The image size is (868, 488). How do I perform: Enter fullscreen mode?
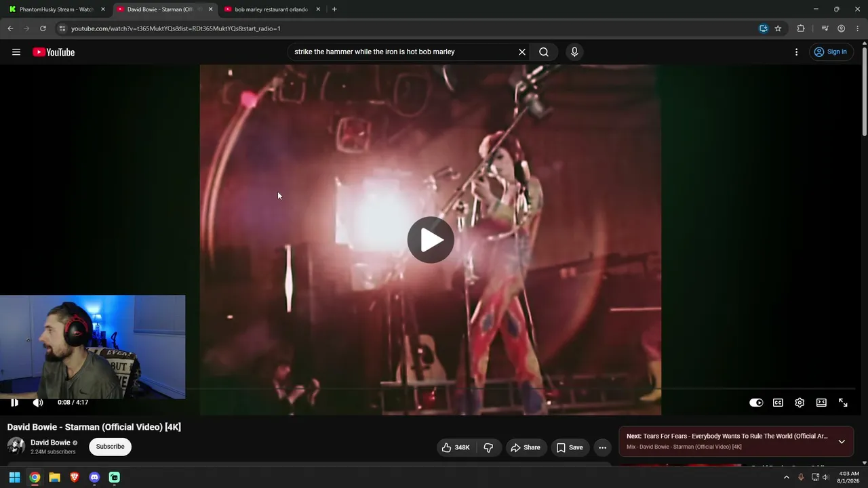pos(843,403)
